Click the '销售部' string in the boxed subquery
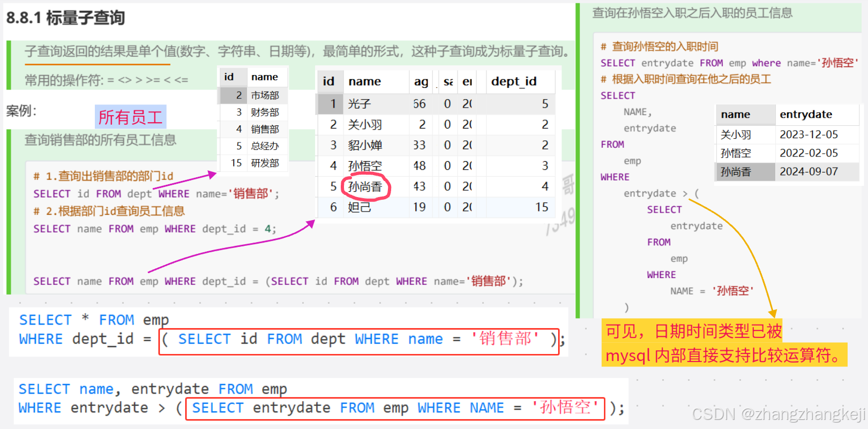This screenshot has width=868, height=429. 505,339
